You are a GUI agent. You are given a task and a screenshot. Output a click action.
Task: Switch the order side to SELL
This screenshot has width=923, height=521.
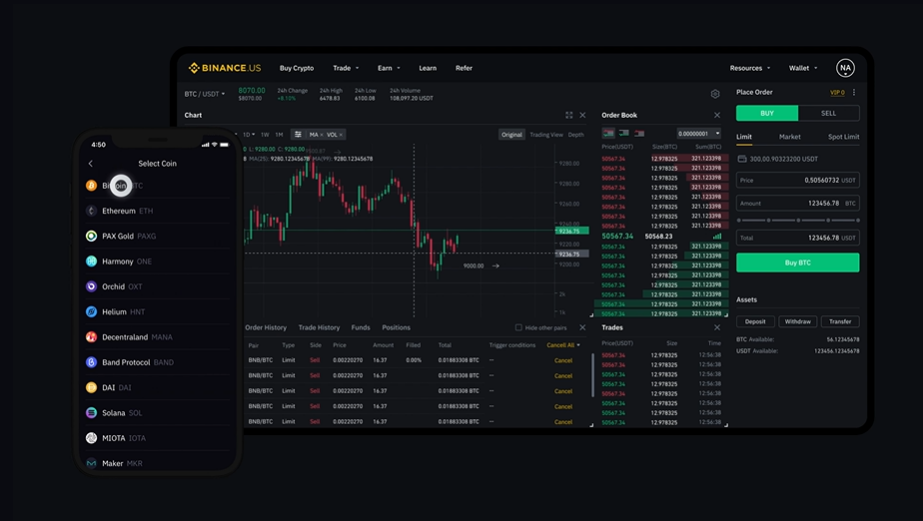point(828,113)
